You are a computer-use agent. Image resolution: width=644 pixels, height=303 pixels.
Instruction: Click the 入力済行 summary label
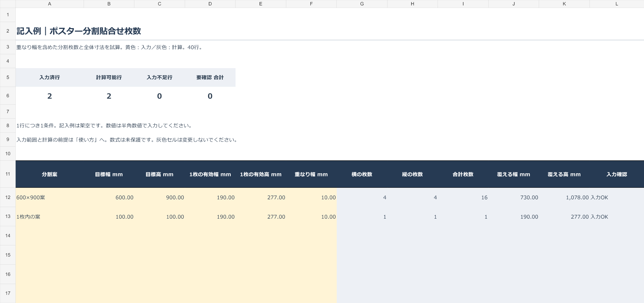(49, 77)
